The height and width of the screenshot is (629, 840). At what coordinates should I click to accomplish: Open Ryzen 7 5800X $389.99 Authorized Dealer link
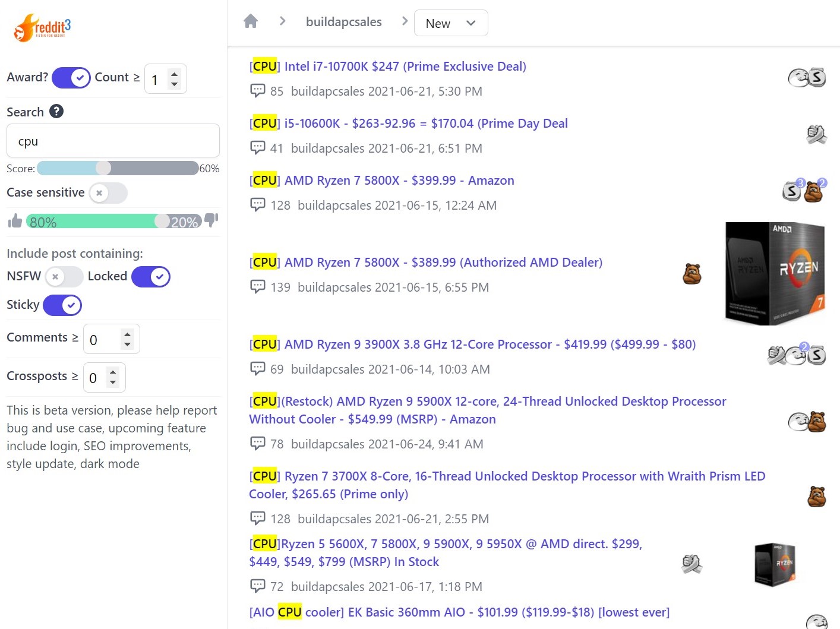(x=426, y=262)
